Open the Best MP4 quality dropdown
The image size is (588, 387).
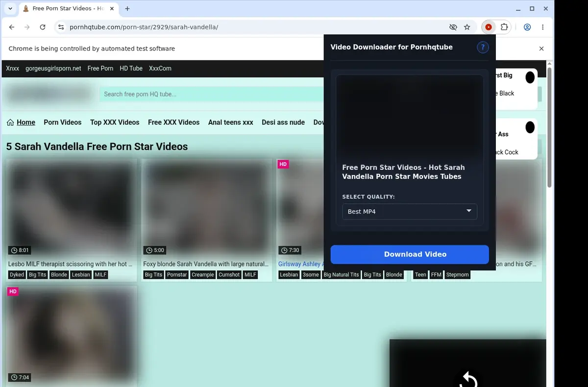(x=410, y=211)
